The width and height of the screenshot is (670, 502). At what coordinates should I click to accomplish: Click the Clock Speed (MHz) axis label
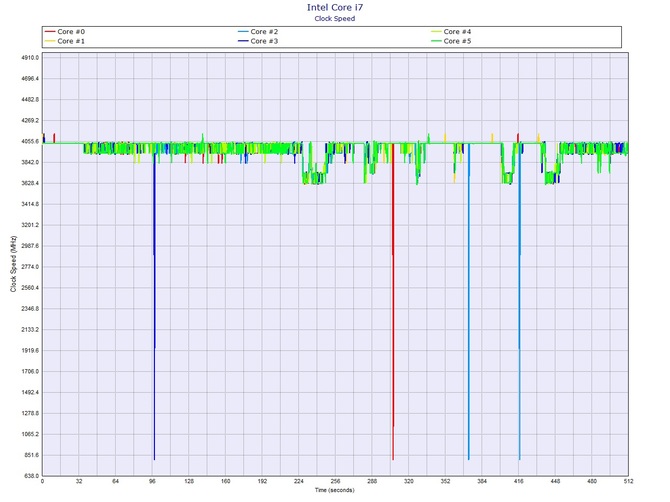pyautogui.click(x=13, y=264)
